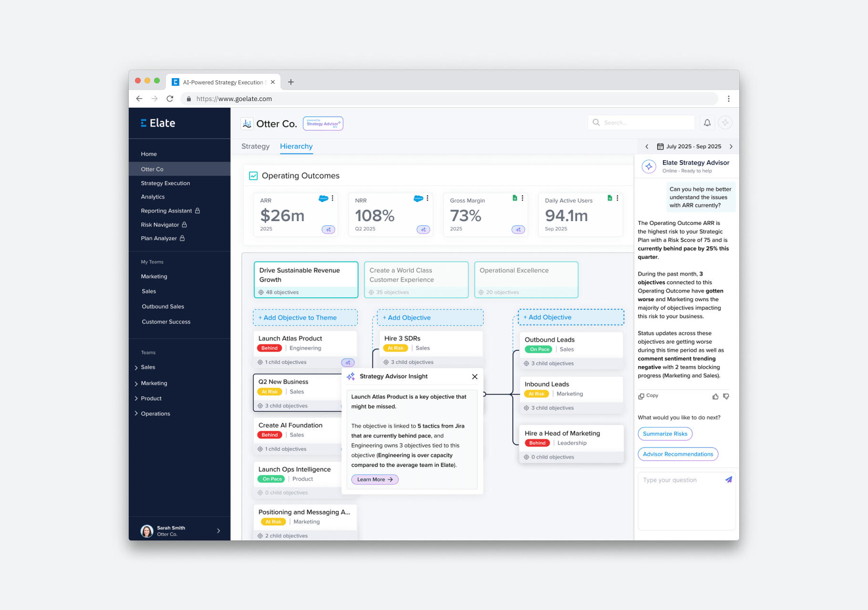Go to next date range period
868x610 pixels.
pos(731,147)
